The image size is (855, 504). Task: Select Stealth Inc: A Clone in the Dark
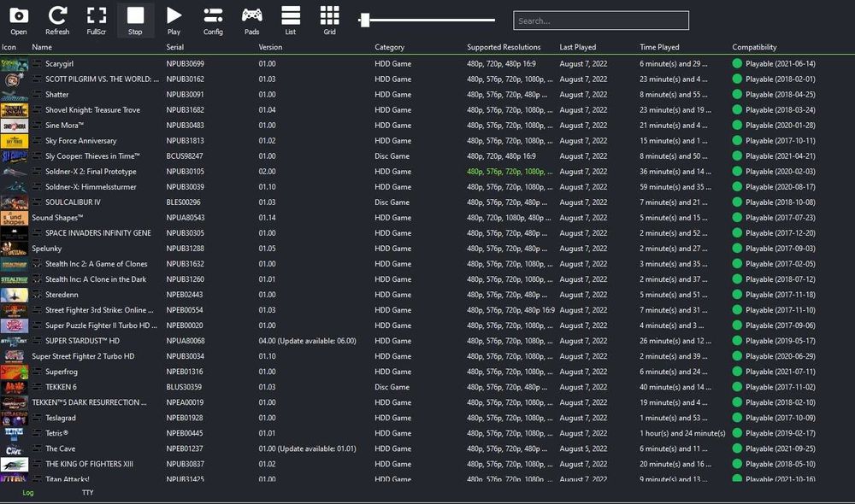(96, 279)
